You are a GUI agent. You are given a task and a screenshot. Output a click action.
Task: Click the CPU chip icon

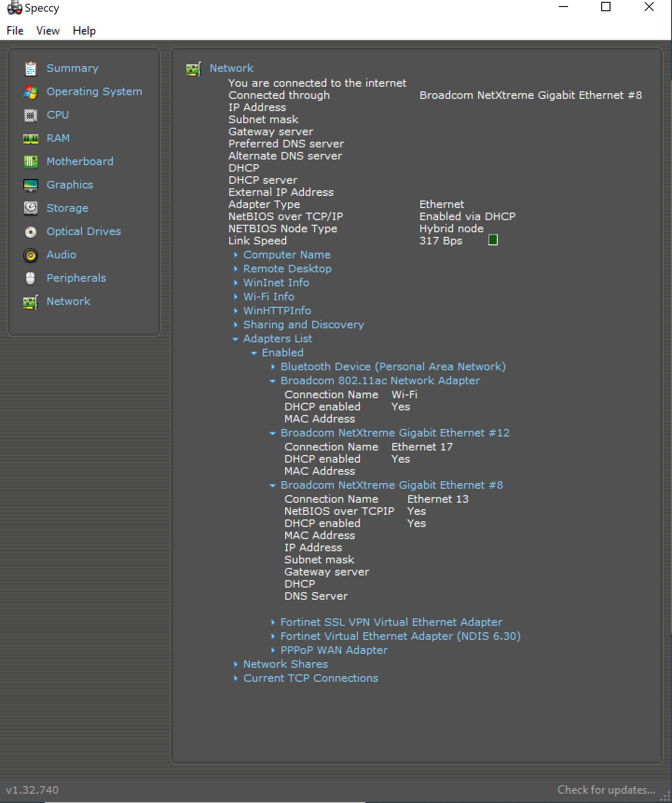(30, 115)
